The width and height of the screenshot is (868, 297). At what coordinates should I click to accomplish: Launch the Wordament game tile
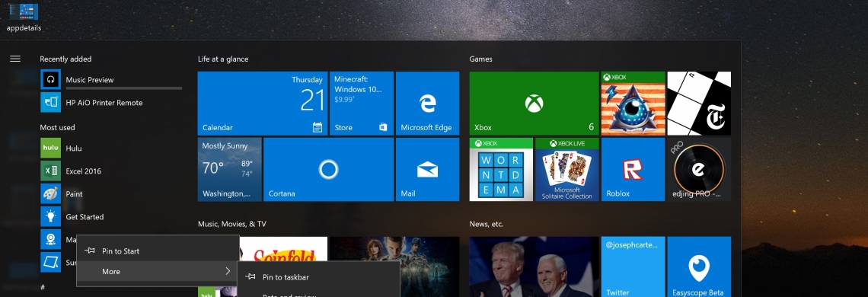coord(501,169)
